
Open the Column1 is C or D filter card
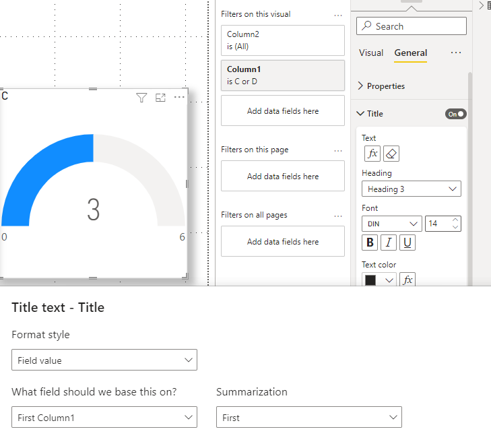point(283,75)
